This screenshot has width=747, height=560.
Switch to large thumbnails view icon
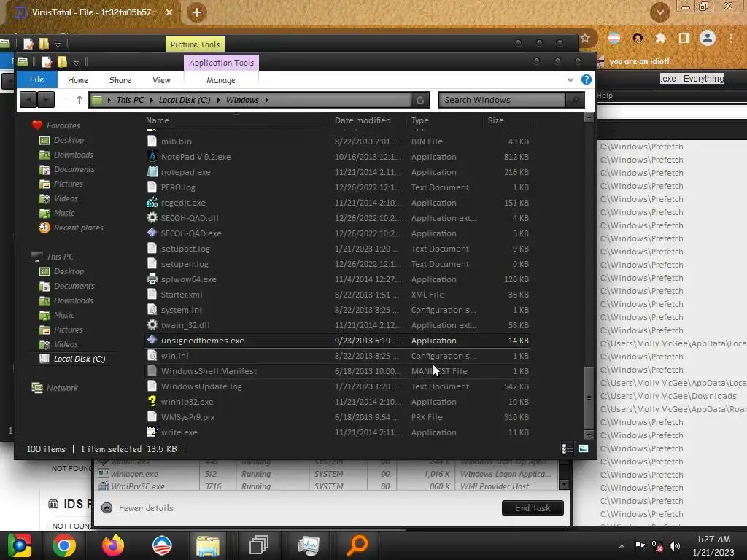[583, 448]
